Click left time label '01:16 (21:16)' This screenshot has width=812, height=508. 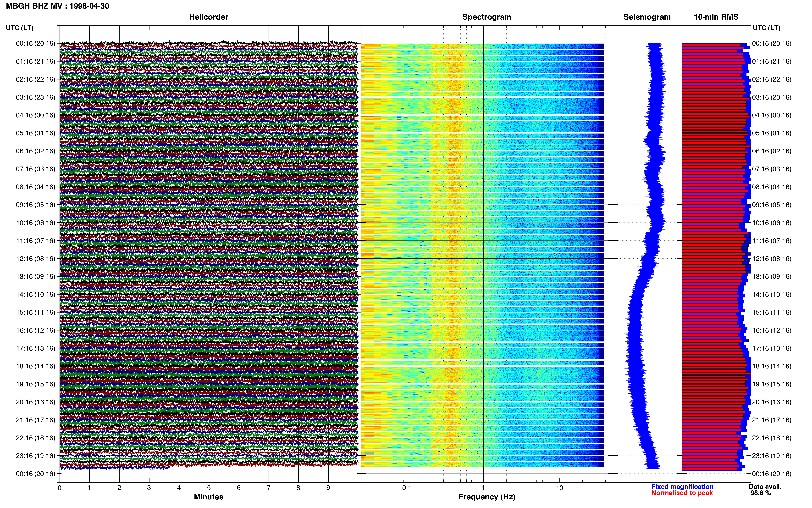pyautogui.click(x=36, y=61)
